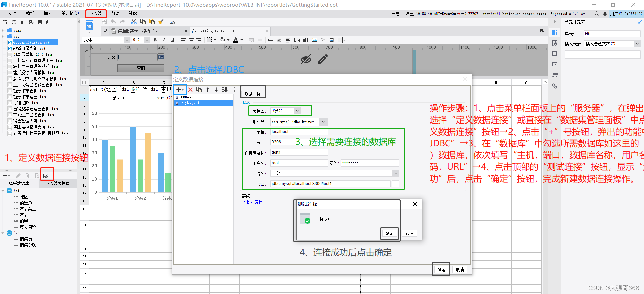Click the insert chart bar icon
644x294 pixels.
coord(306,40)
